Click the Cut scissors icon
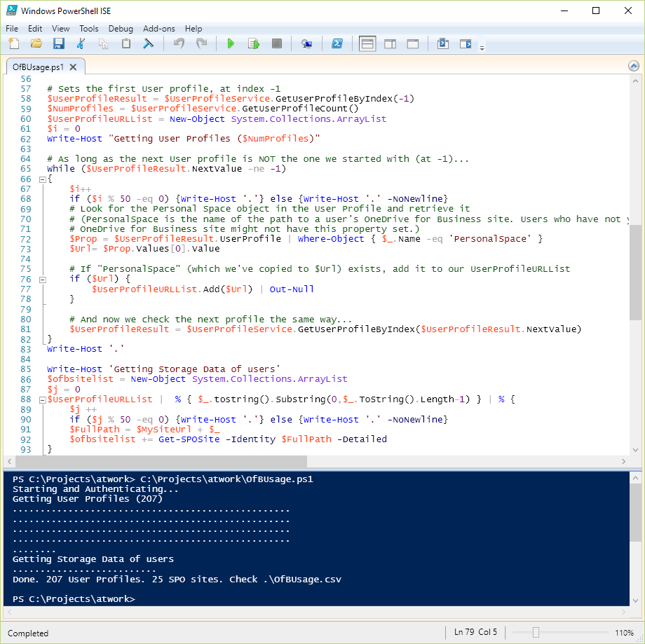This screenshot has height=644, width=645. (x=81, y=43)
